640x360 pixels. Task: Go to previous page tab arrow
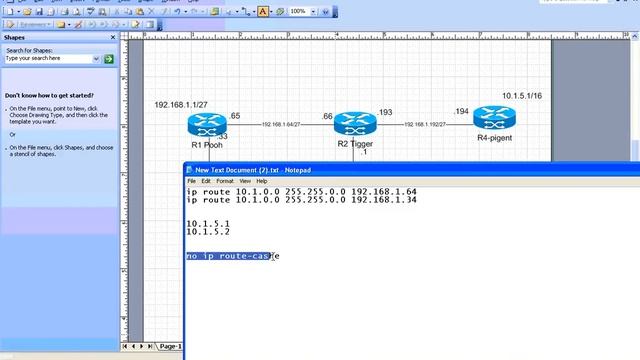click(133, 346)
